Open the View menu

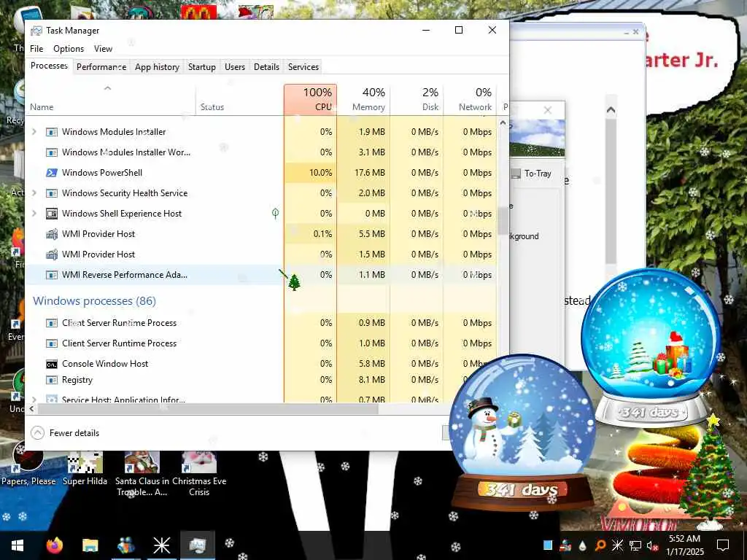[x=103, y=49]
